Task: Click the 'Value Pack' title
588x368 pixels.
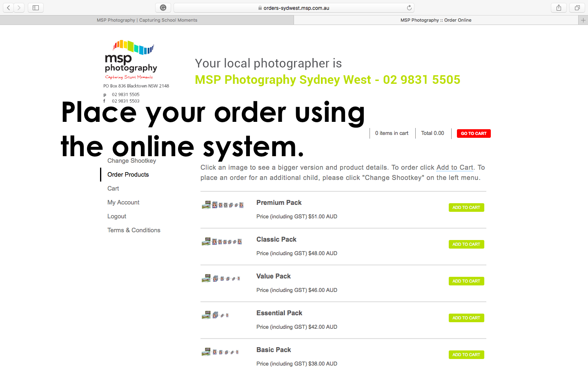Action: [x=274, y=276]
